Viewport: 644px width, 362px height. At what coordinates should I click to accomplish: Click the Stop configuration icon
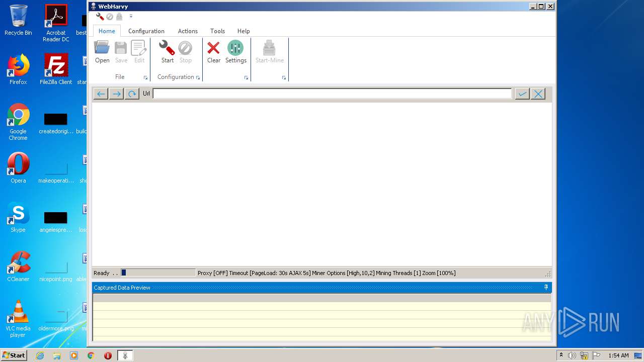pyautogui.click(x=185, y=52)
